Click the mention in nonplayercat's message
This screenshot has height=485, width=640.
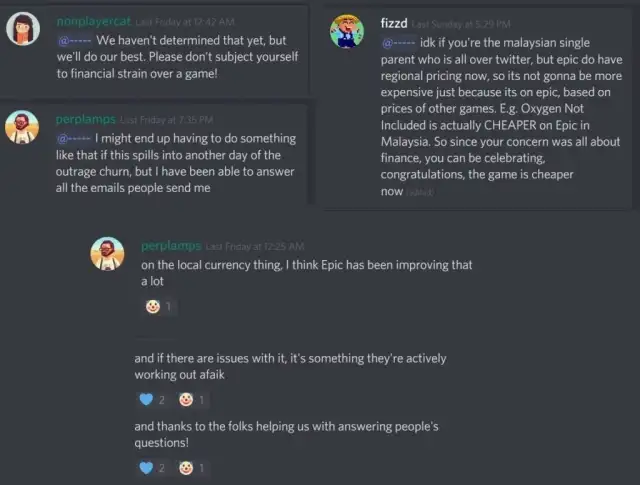[x=75, y=40]
